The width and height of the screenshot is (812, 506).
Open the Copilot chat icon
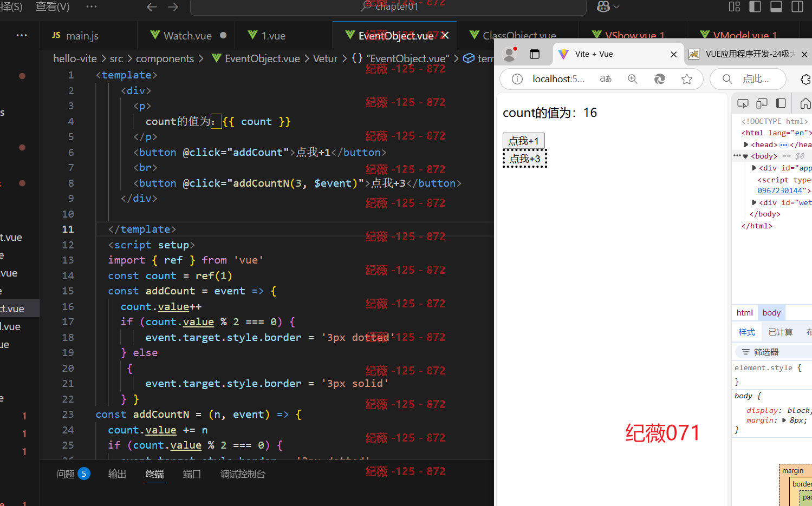[603, 6]
